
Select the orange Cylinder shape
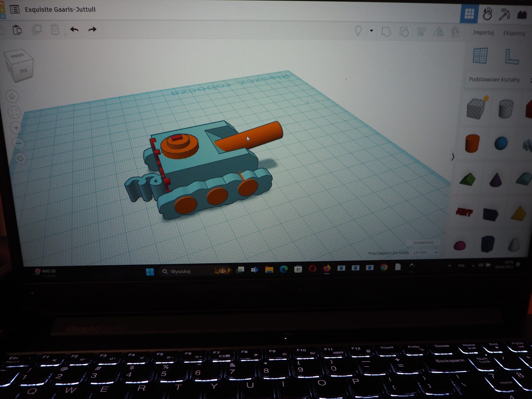click(473, 144)
